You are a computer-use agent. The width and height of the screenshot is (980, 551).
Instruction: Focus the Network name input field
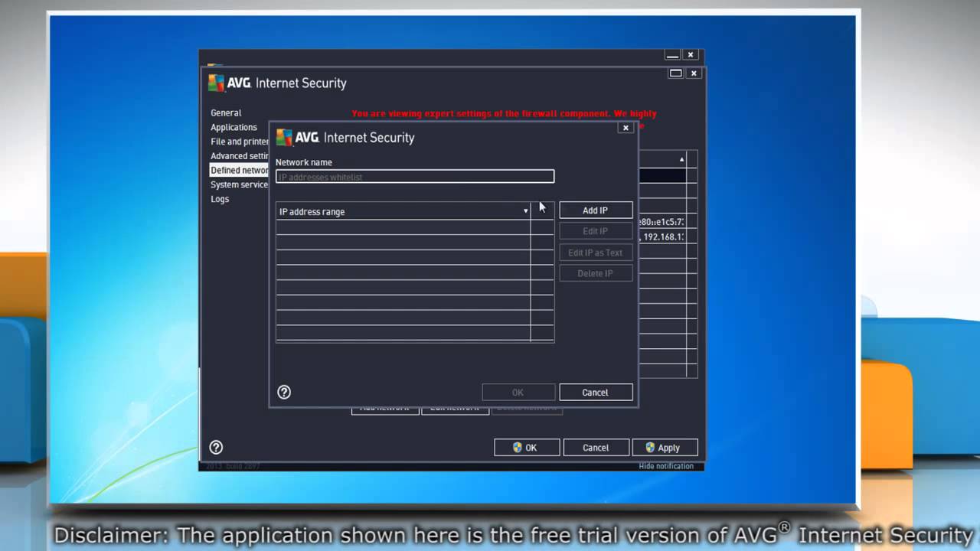coord(415,177)
